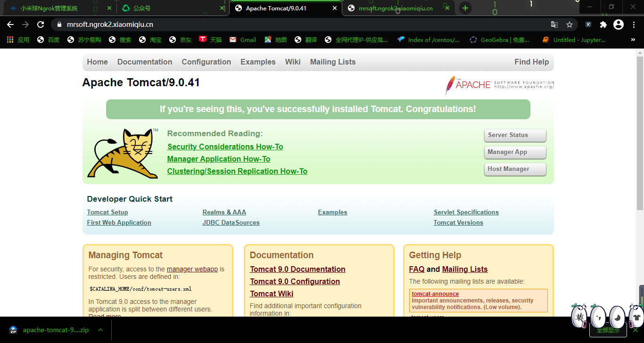Open the translate page icon in address bar
Image resolution: width=644 pixels, height=343 pixels.
554,24
